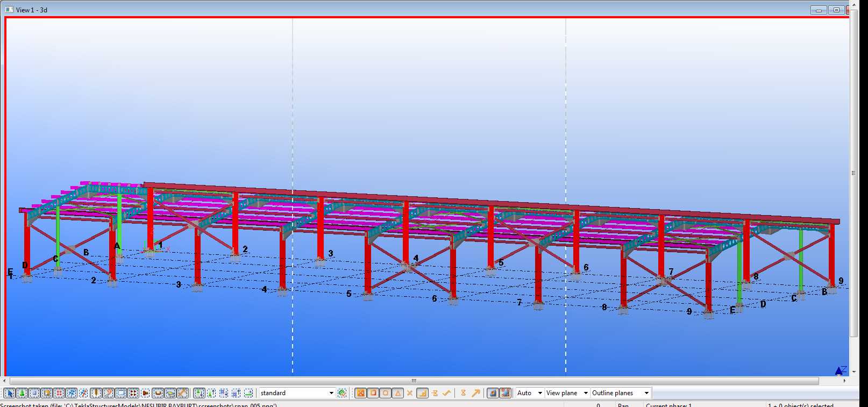Click the horizontal scrollbar thumb
Screen dimensions: 868x407
click(x=414, y=381)
